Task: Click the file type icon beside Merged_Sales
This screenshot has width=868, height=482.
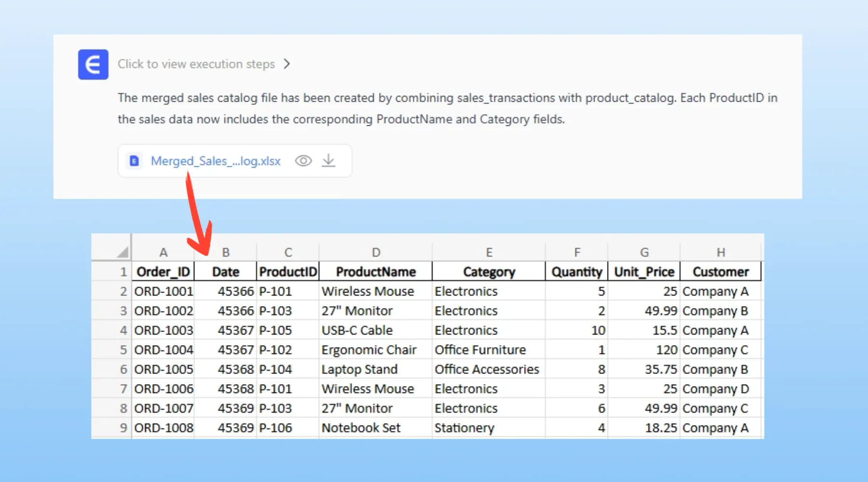Action: coord(135,161)
